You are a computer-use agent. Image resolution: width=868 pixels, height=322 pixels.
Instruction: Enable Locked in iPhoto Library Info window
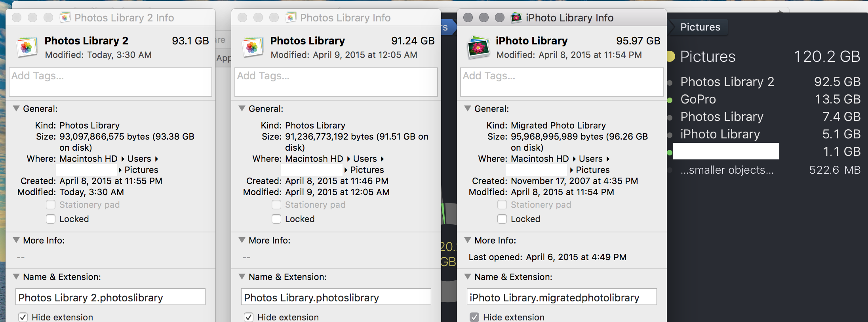tap(502, 219)
